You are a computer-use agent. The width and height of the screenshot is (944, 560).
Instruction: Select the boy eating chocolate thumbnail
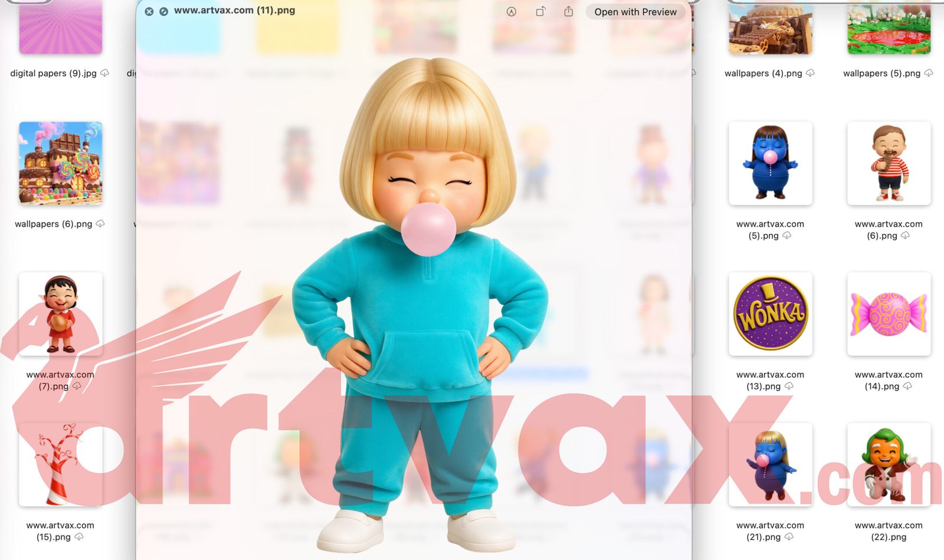[x=889, y=163]
